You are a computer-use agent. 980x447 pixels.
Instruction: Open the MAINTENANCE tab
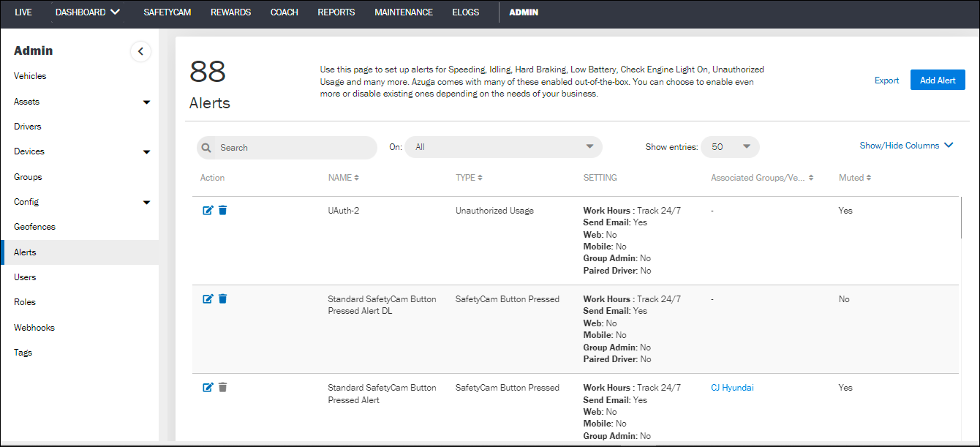[x=404, y=12]
